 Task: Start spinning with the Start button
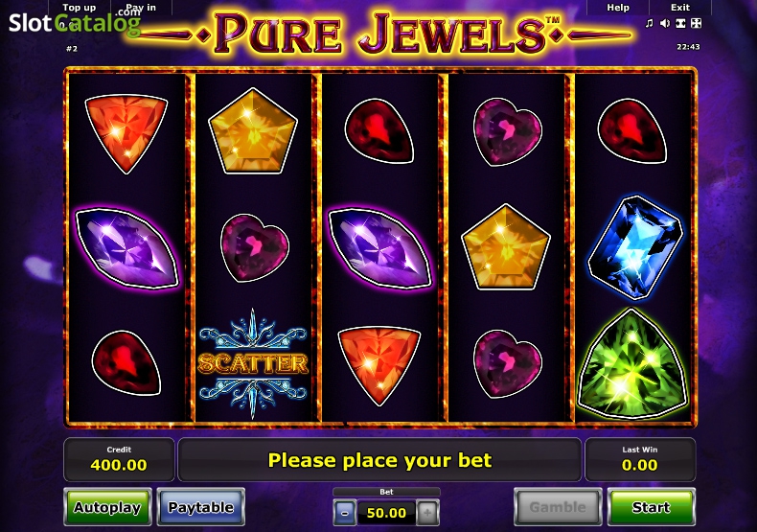coord(652,507)
